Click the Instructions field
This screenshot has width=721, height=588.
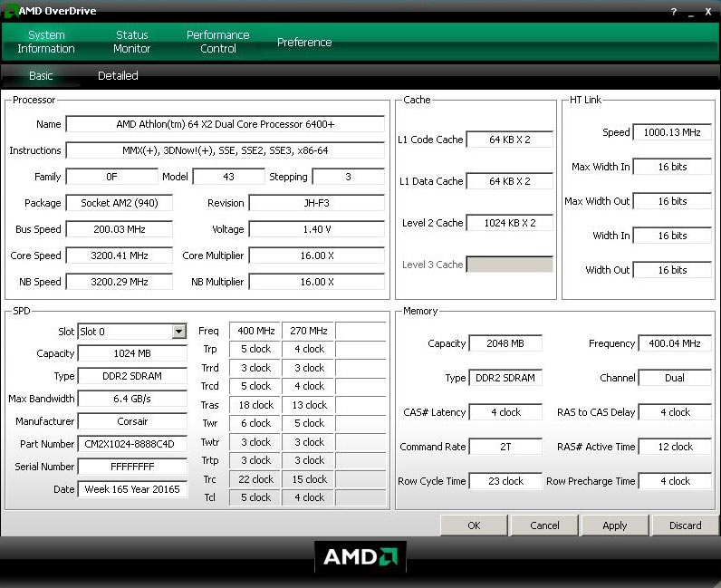tap(226, 150)
